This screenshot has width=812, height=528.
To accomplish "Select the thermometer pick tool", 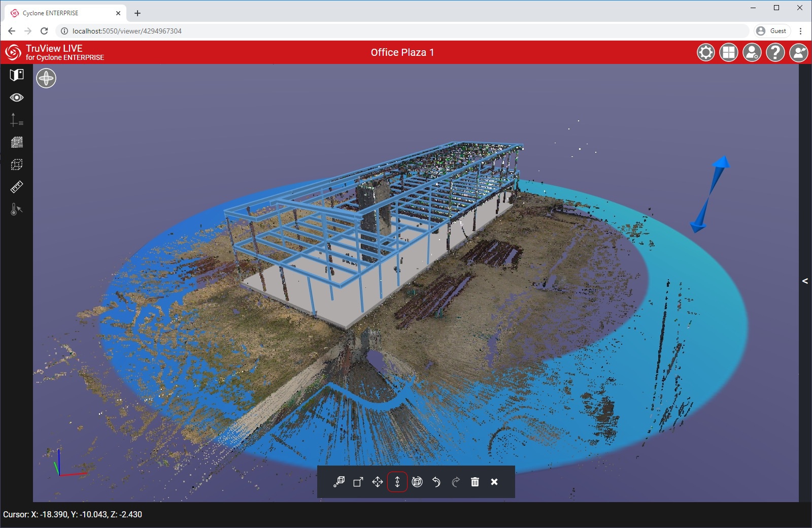I will (x=17, y=209).
